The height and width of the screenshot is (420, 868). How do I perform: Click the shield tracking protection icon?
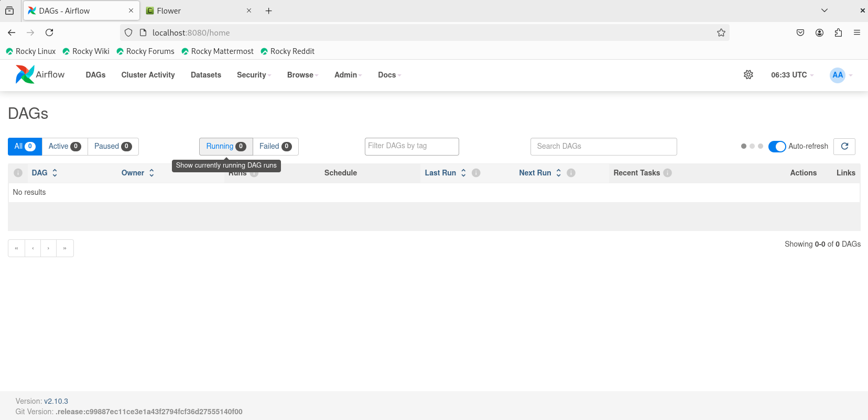(128, 32)
